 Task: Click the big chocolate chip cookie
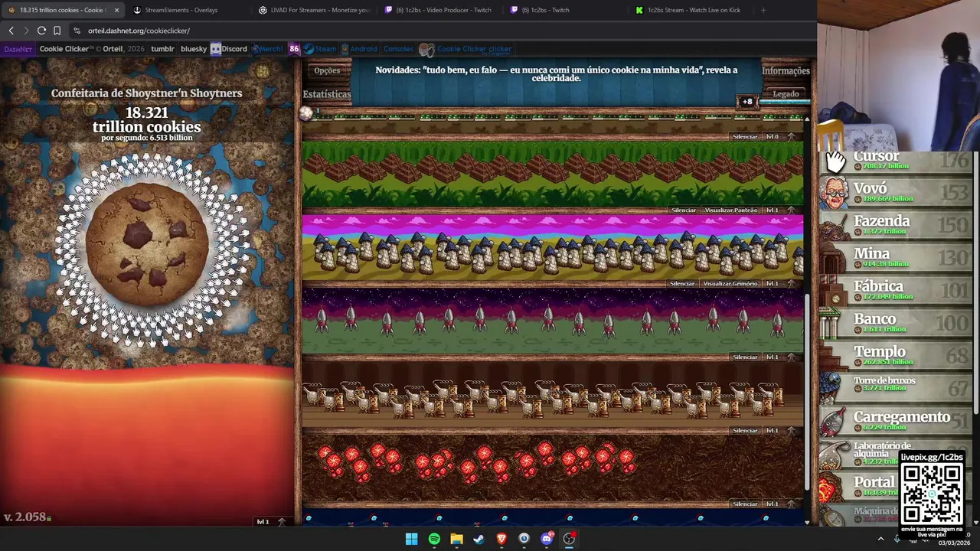[x=147, y=244]
